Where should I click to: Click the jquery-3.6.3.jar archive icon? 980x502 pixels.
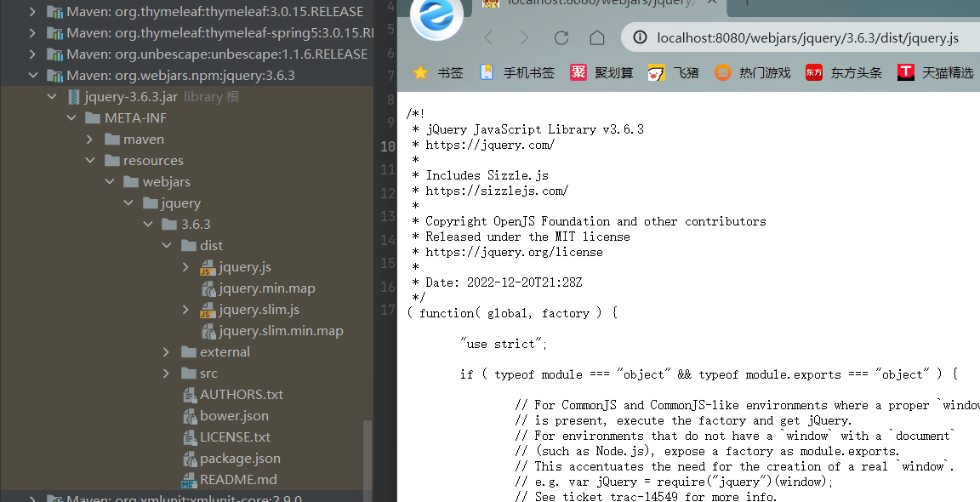coord(74,97)
